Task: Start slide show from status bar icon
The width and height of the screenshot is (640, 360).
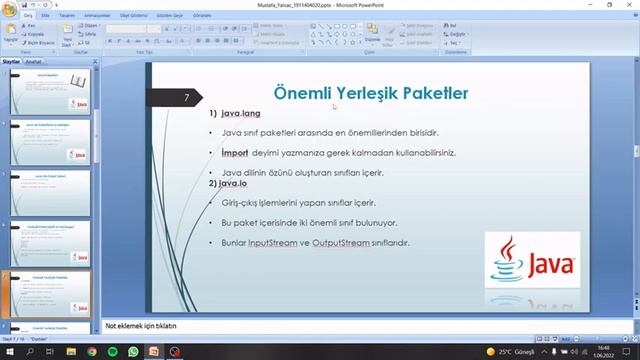Action: point(555,339)
